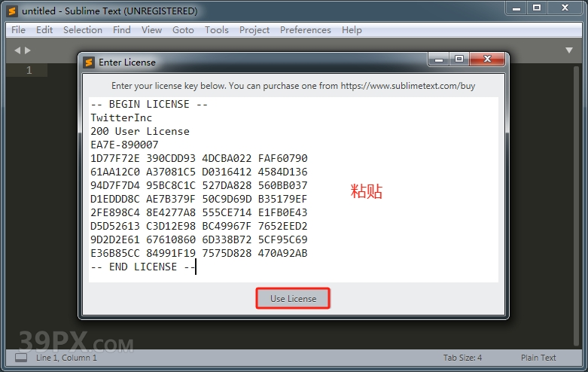
Task: Open the Tools menu
Action: [x=216, y=30]
